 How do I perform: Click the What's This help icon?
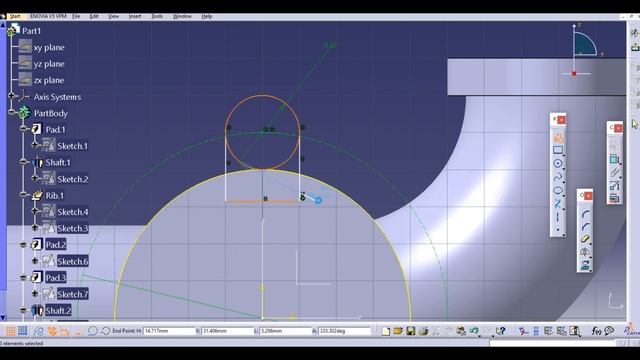point(500,331)
